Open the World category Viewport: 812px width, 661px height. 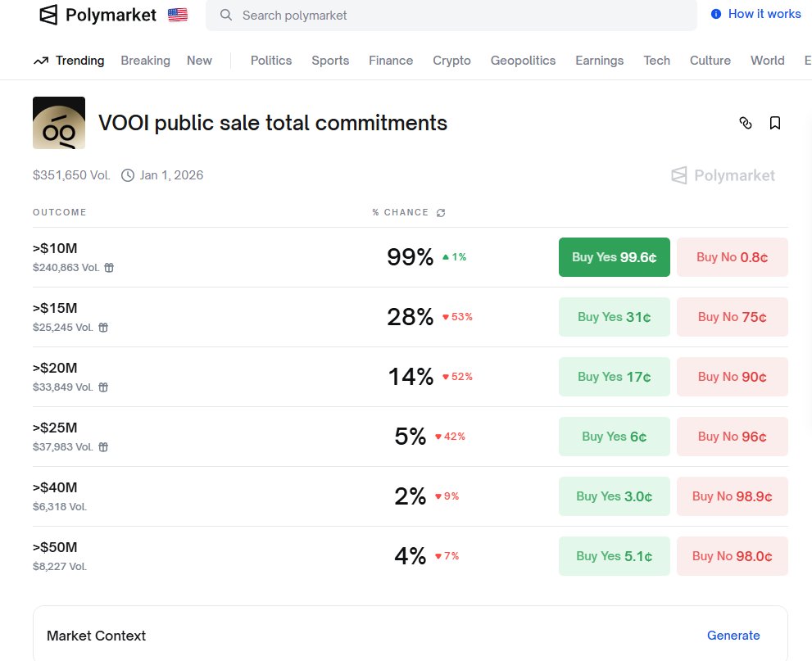(x=768, y=61)
